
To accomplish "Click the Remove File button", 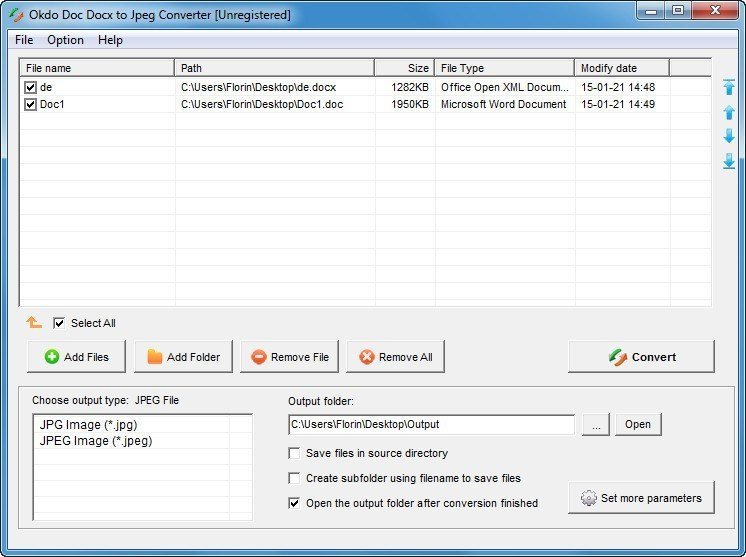I will 290,357.
